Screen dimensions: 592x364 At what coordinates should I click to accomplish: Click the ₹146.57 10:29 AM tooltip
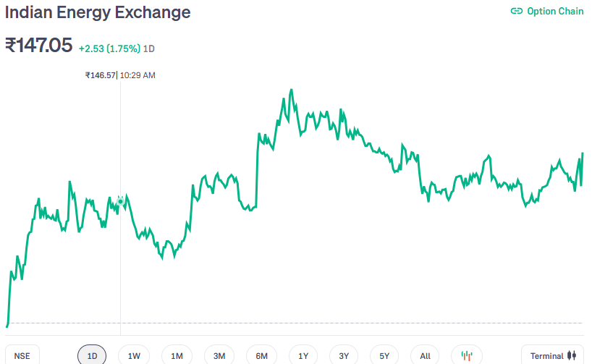pyautogui.click(x=120, y=75)
